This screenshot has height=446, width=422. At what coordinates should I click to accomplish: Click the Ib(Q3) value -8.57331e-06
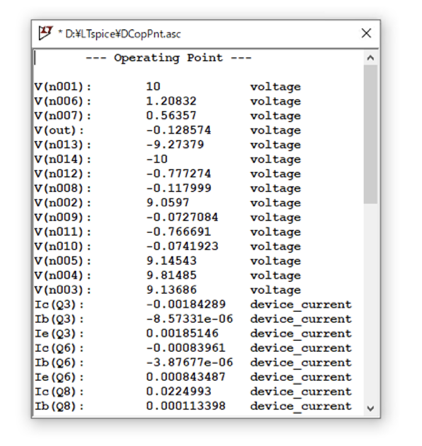click(190, 319)
